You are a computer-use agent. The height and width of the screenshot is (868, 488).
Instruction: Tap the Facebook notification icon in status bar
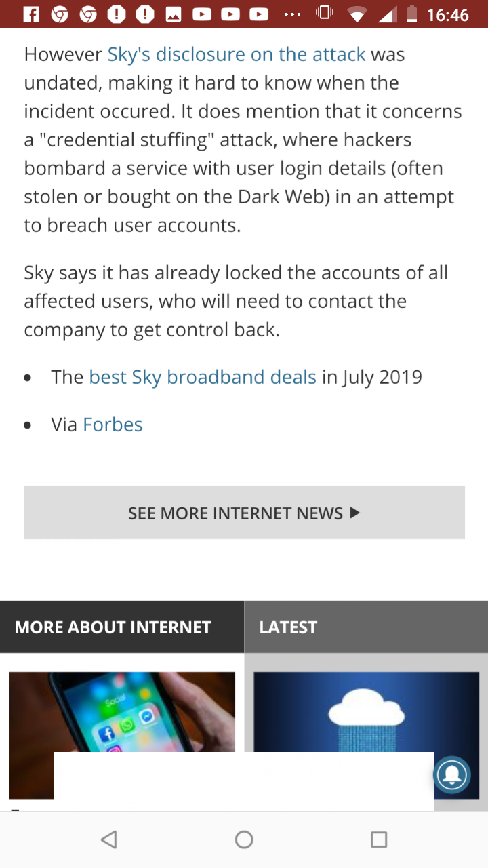[x=31, y=14]
